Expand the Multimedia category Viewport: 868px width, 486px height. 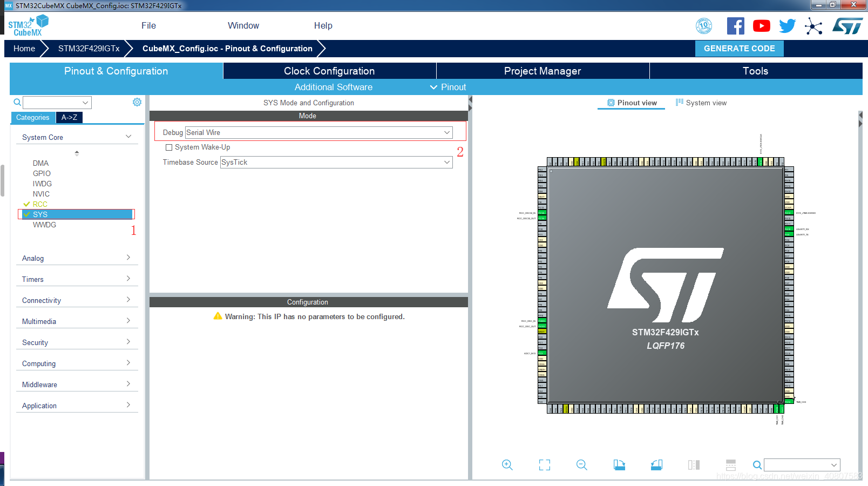click(x=77, y=321)
